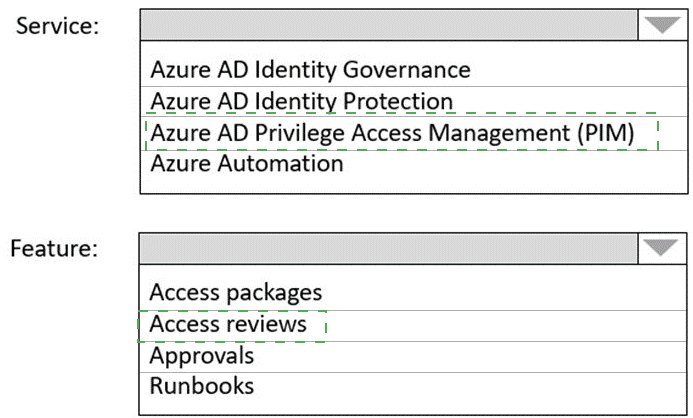This screenshot has height=418, width=693.
Task: Click the Service combo box field
Action: click(388, 26)
